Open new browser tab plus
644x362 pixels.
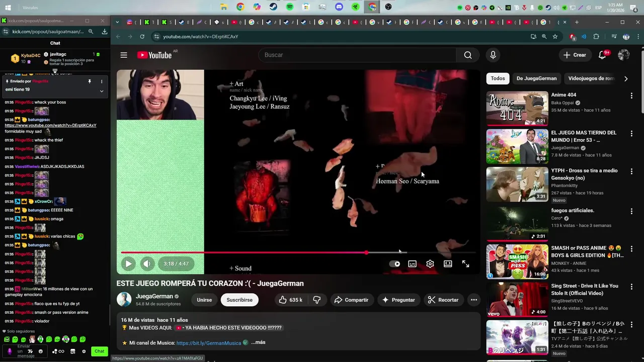click(x=577, y=22)
